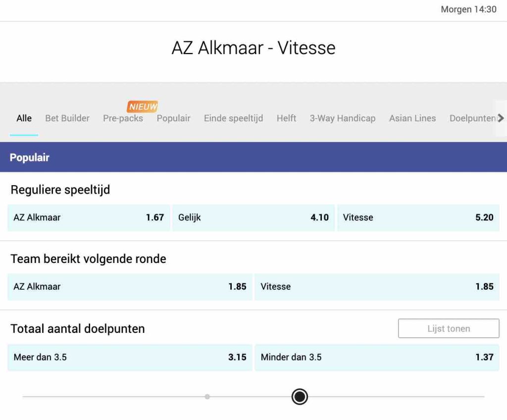Switch to the Doelpunten tab

472,118
